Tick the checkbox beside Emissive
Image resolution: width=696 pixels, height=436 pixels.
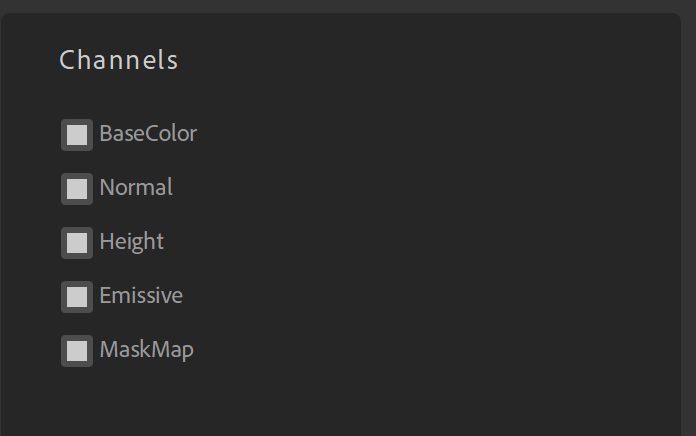coord(77,296)
